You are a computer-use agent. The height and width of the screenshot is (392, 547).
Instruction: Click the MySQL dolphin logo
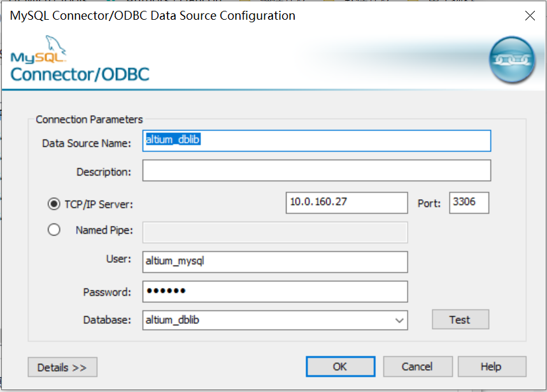point(38,50)
